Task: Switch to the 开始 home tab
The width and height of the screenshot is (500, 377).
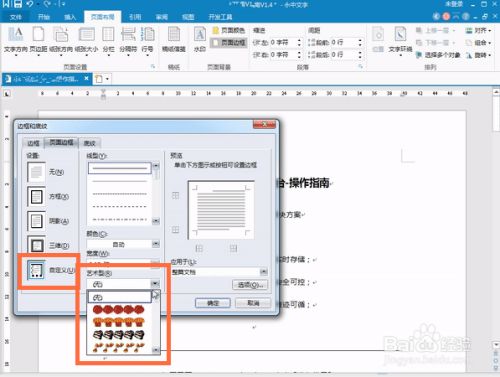Action: [44, 17]
